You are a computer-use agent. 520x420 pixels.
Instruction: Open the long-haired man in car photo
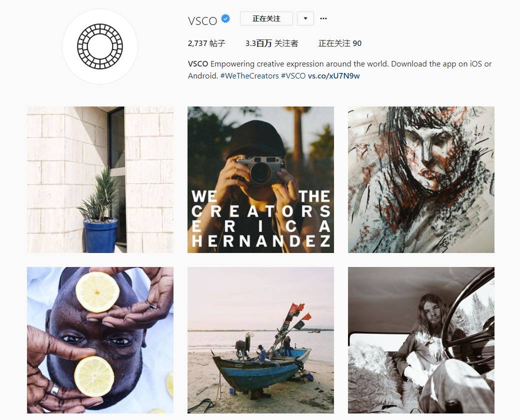point(421,340)
